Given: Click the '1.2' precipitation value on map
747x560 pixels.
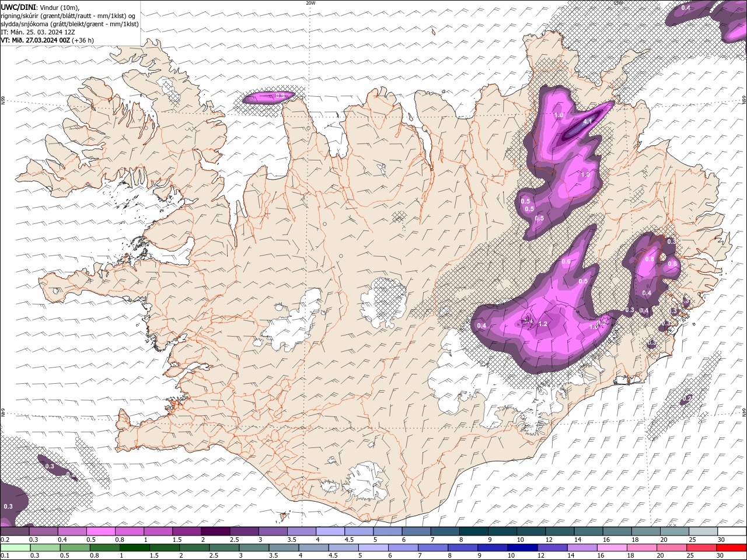Looking at the screenshot, I should (x=542, y=324).
